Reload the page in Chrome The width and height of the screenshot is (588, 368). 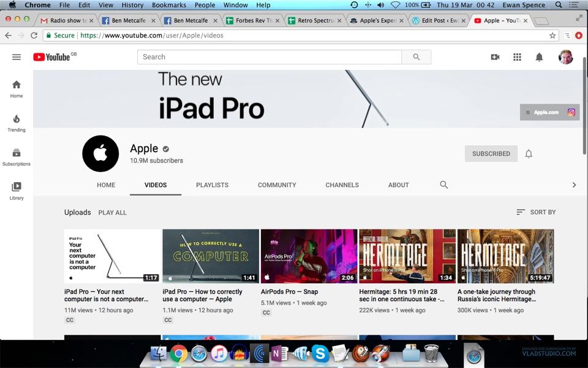pyautogui.click(x=34, y=36)
